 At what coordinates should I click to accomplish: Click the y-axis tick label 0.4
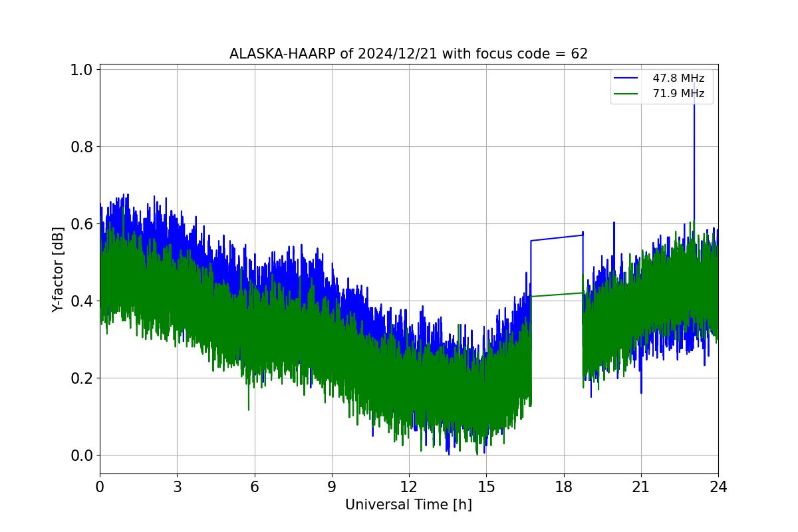pos(82,301)
